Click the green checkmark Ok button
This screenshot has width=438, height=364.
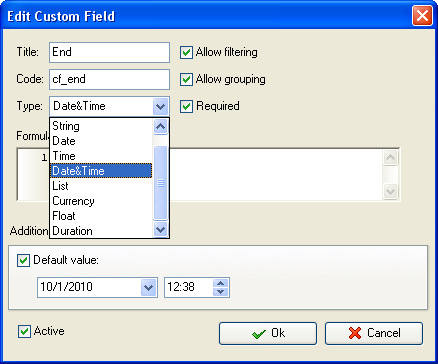[x=268, y=333]
